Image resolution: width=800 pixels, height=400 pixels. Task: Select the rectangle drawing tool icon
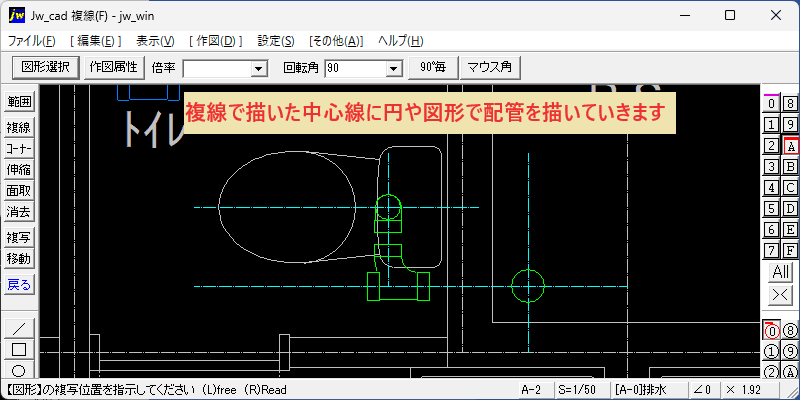pyautogui.click(x=19, y=349)
